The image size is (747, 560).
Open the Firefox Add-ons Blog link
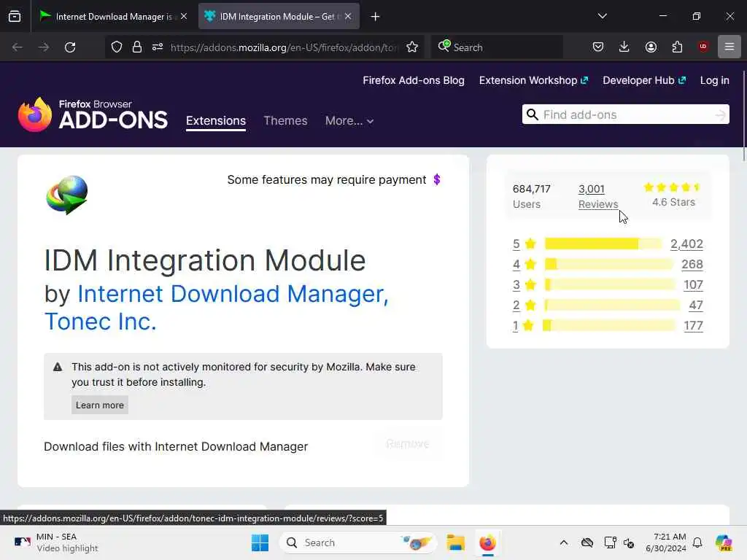pyautogui.click(x=414, y=80)
